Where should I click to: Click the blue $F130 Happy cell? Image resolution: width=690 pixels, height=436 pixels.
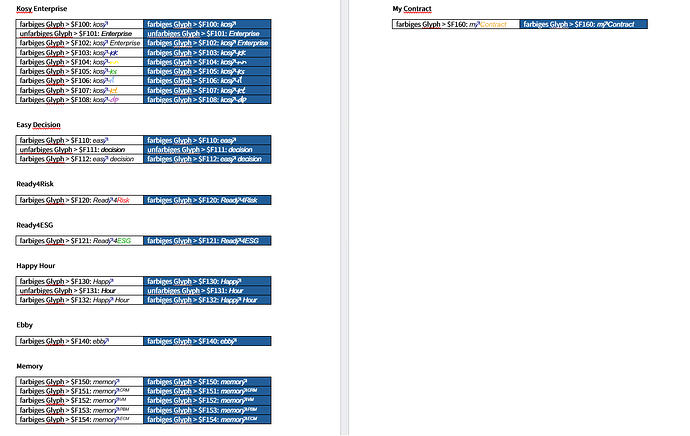pos(207,281)
